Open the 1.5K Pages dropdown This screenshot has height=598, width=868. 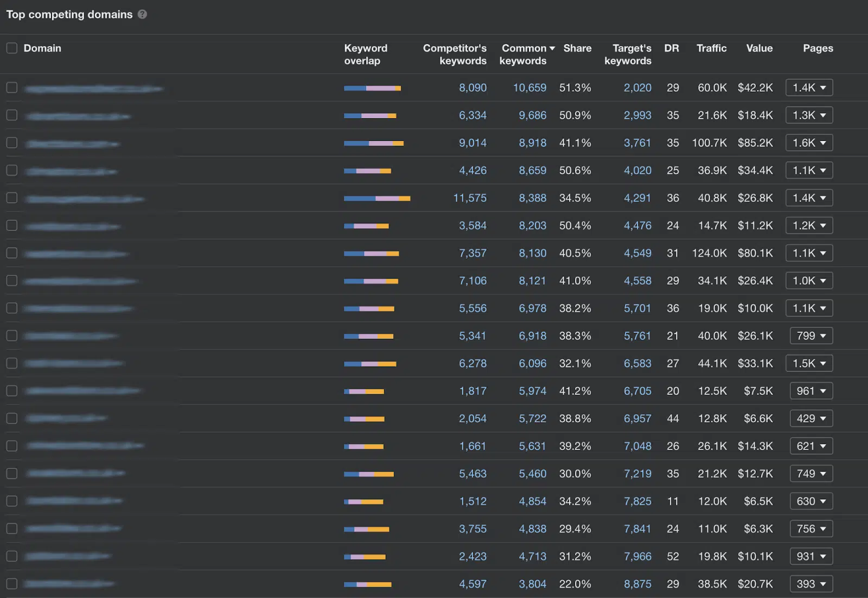(x=809, y=364)
